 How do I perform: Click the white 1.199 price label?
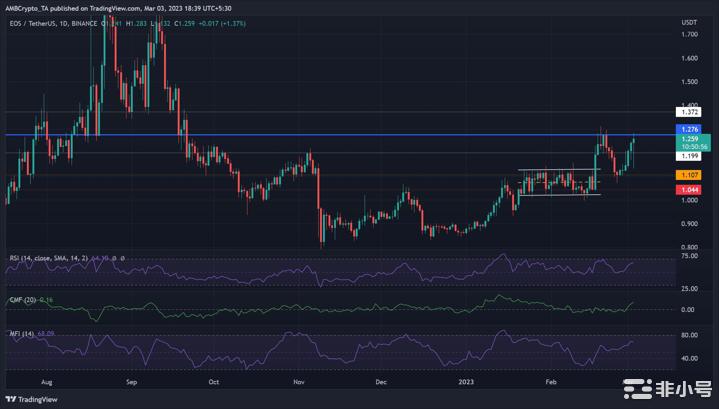[x=690, y=156]
